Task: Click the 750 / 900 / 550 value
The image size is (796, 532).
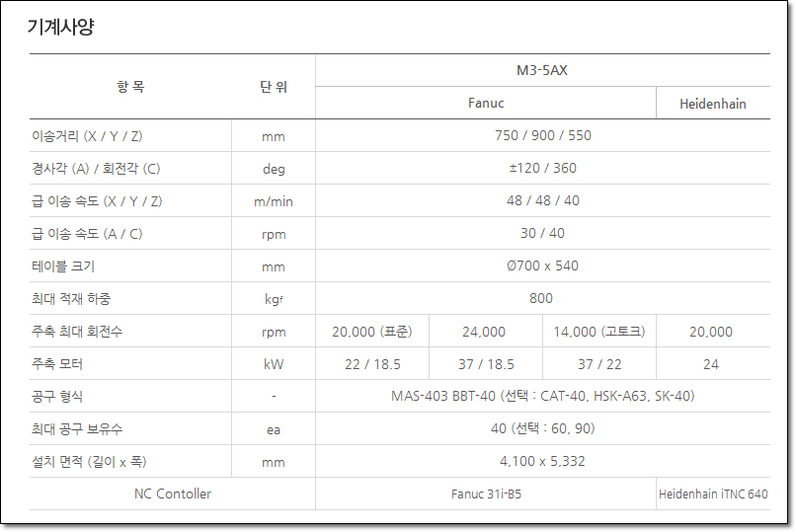Action: (542, 136)
